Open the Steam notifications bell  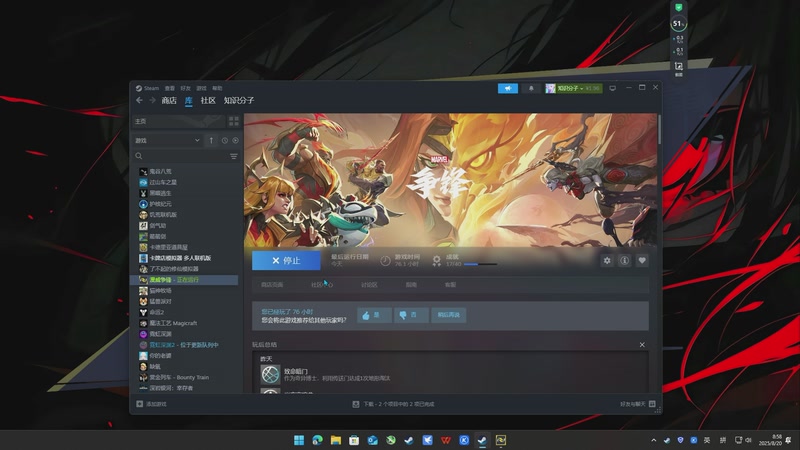point(531,88)
